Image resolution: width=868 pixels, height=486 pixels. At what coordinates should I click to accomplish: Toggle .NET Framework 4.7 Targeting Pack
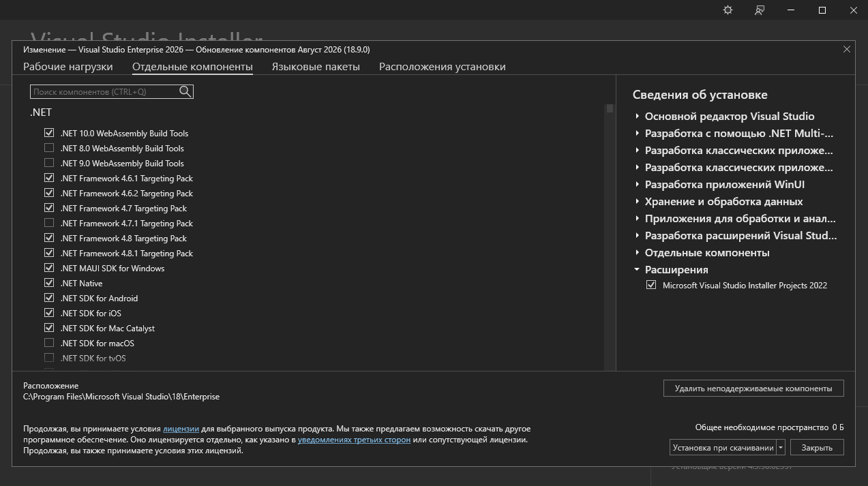click(49, 208)
